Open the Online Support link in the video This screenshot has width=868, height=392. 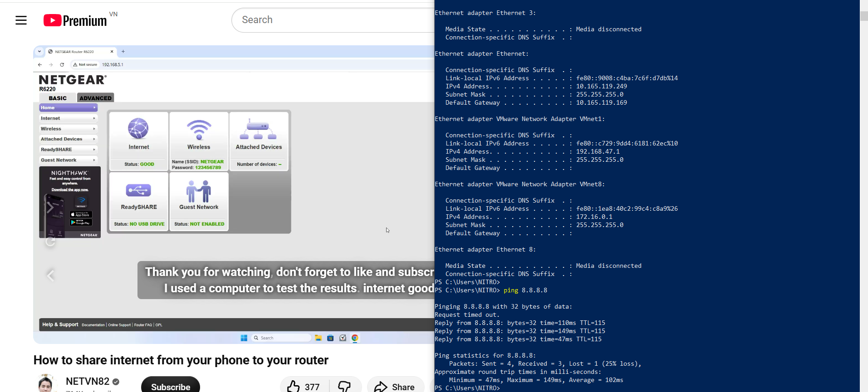pos(119,325)
